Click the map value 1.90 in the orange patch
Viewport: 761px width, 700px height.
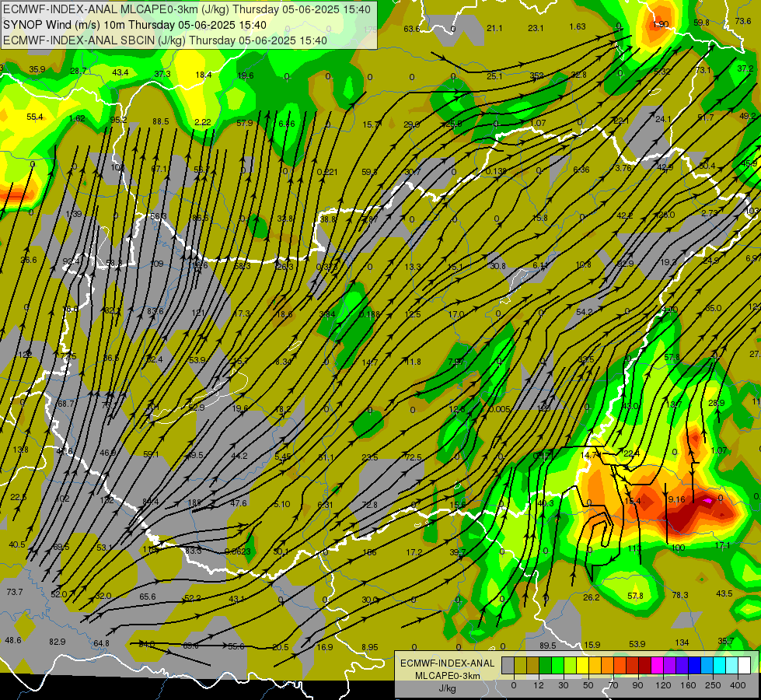point(661,24)
